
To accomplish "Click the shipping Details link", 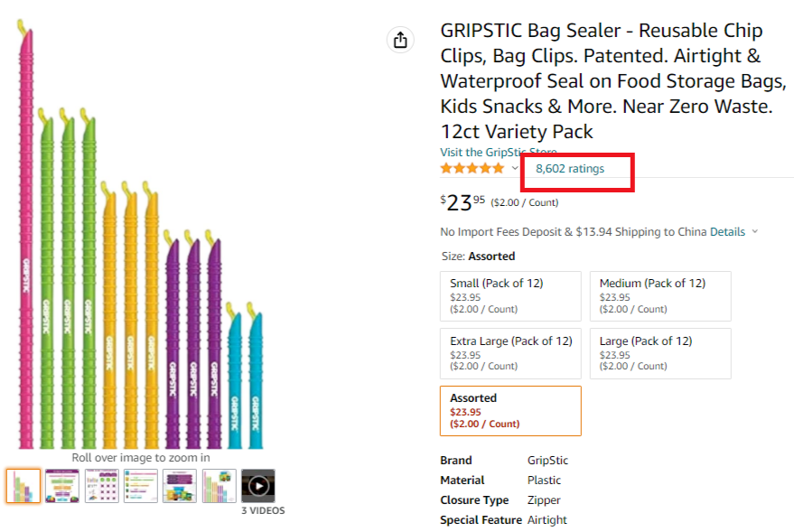I will tap(727, 232).
